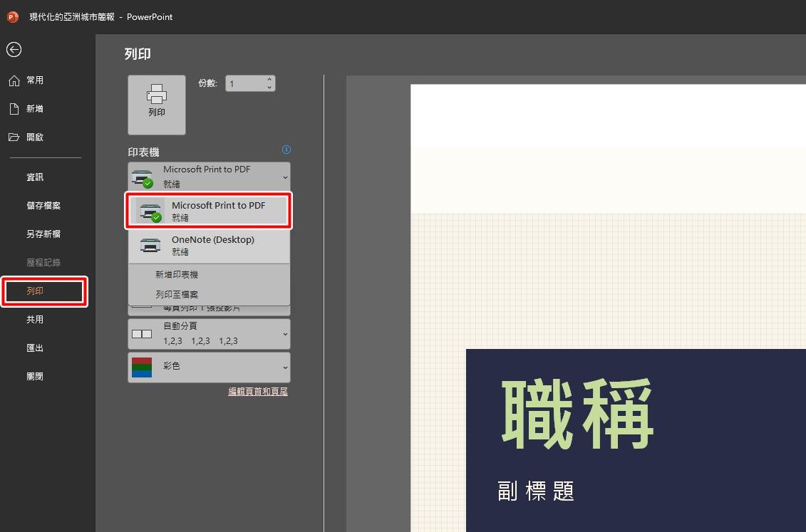The width and height of the screenshot is (806, 532).
Task: Click the printer info icon
Action: 286,150
